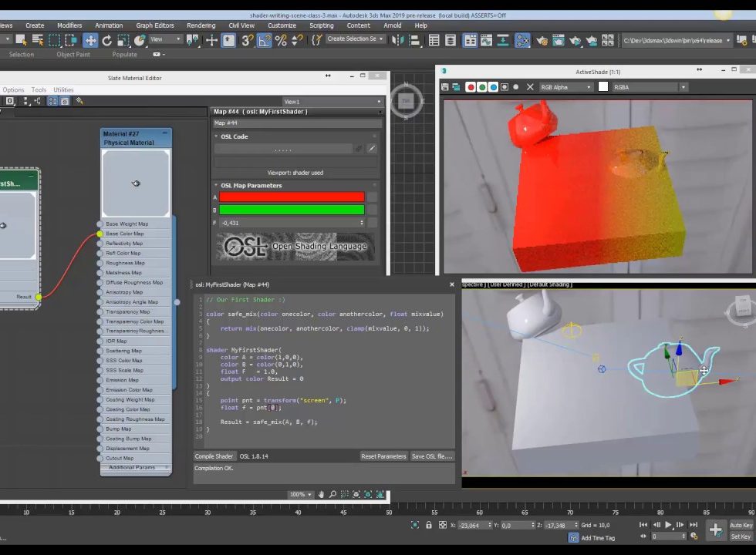
Task: Open Material Editor from main toolbar
Action: coord(522,40)
